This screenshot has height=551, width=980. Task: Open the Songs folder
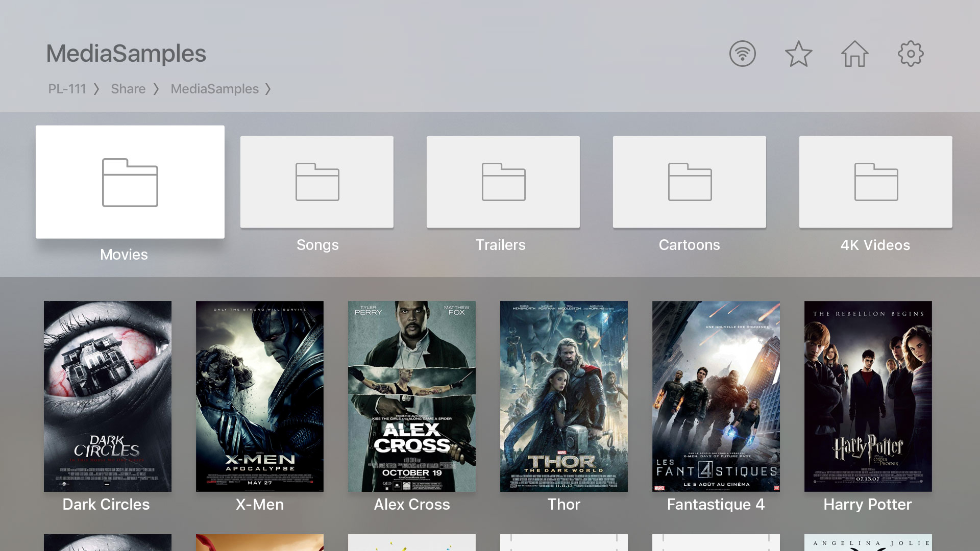pos(316,182)
